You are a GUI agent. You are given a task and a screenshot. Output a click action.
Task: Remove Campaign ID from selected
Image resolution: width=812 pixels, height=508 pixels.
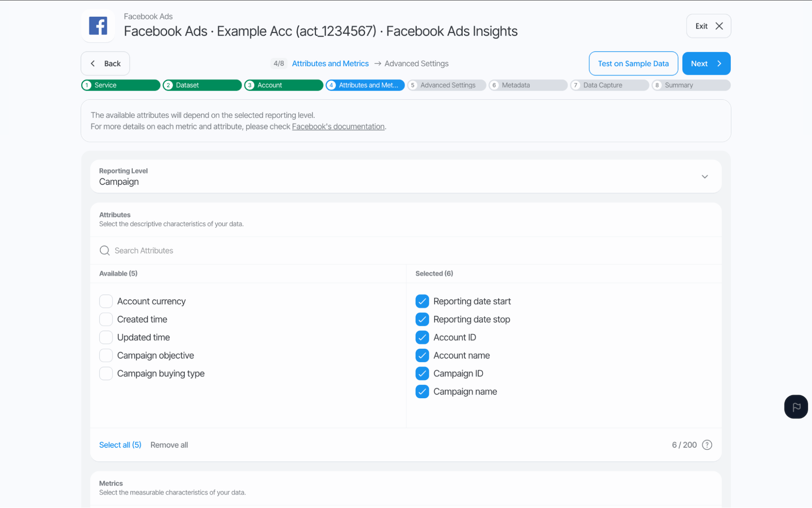pyautogui.click(x=422, y=373)
